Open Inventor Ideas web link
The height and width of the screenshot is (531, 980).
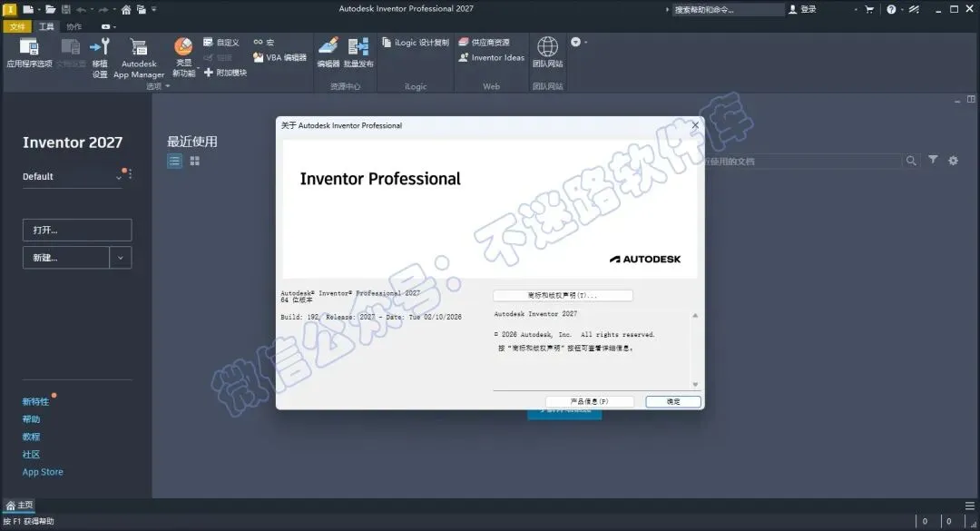491,57
